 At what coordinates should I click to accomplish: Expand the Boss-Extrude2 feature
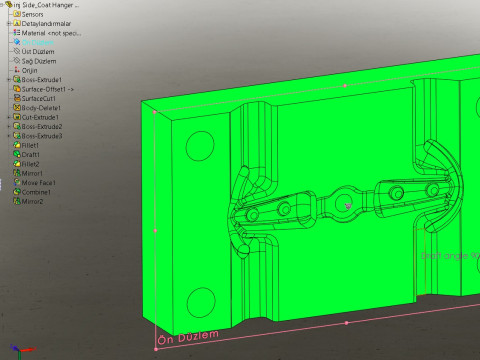point(9,126)
